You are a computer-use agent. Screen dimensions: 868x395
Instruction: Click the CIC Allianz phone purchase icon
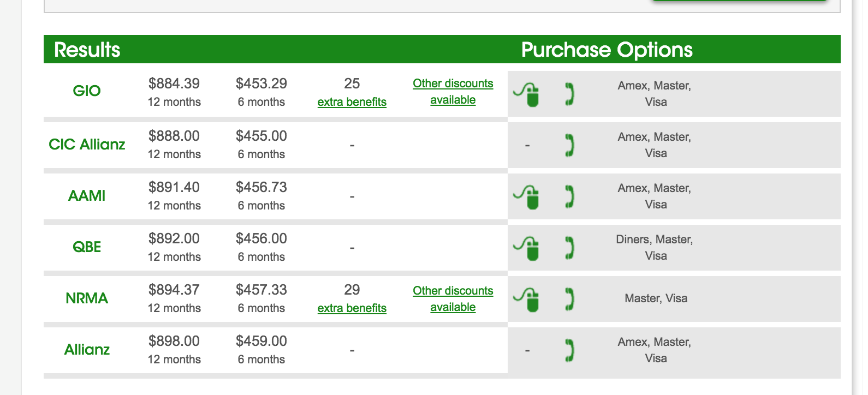click(569, 145)
